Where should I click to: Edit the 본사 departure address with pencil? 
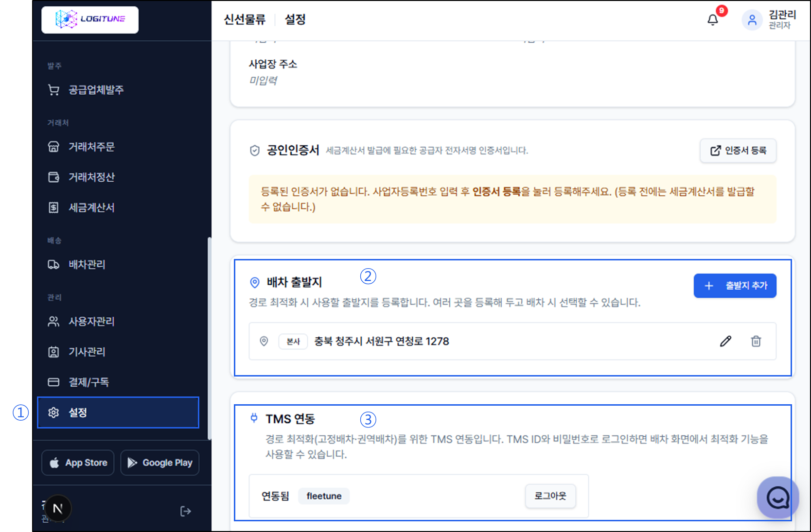point(725,341)
